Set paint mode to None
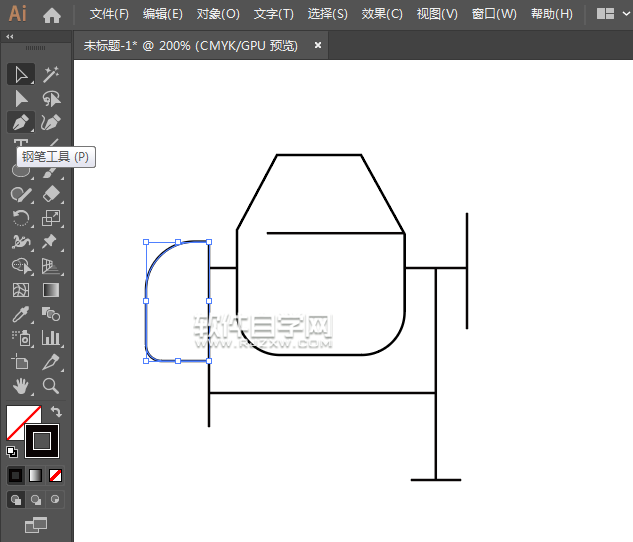 point(56,475)
